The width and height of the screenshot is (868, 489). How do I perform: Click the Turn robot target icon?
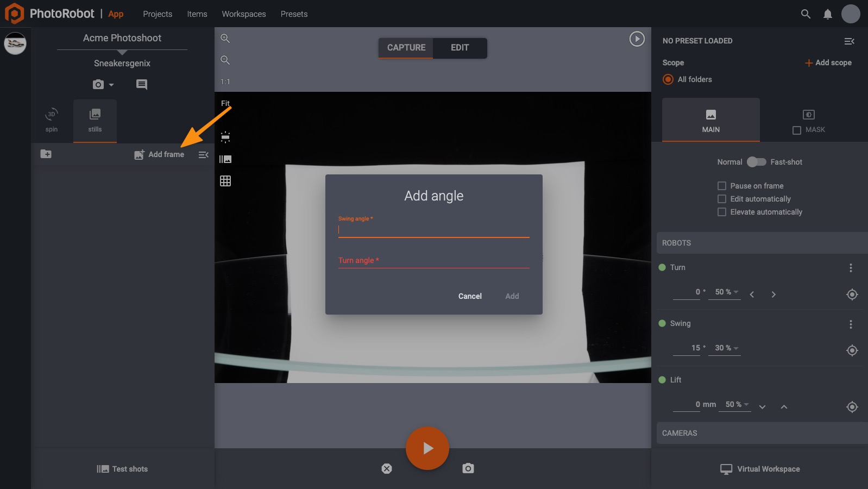pyautogui.click(x=852, y=294)
